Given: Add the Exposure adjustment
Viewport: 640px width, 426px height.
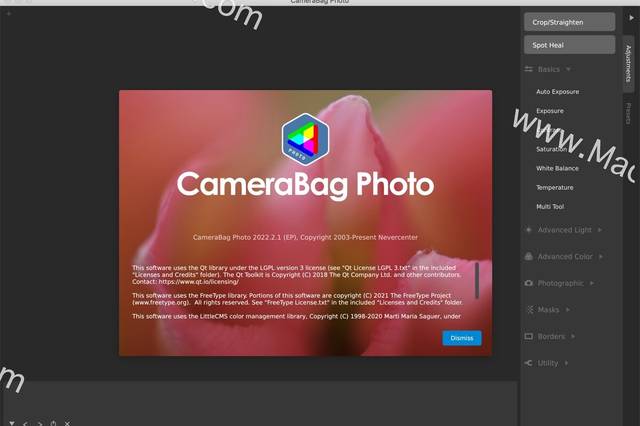Looking at the screenshot, I should pyautogui.click(x=550, y=111).
